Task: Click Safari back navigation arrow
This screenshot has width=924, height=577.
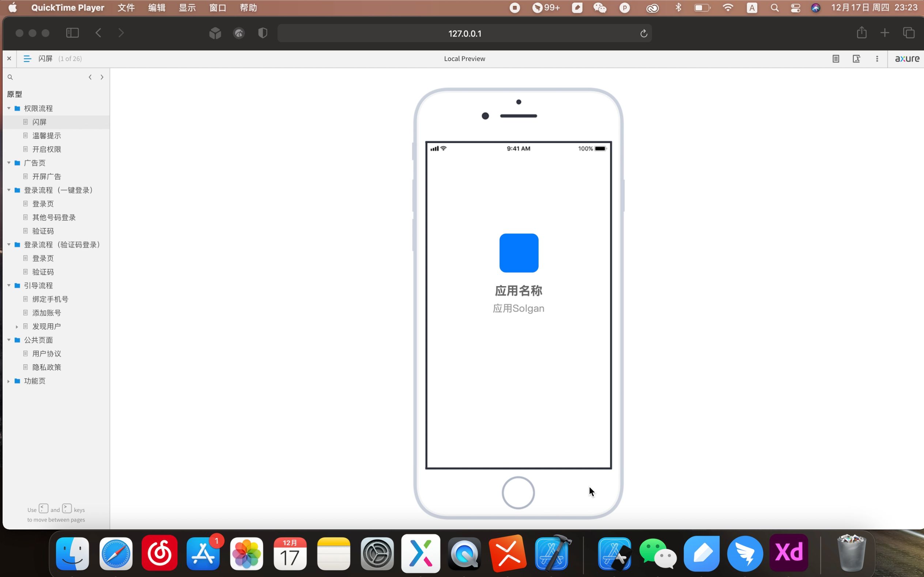Action: [98, 33]
